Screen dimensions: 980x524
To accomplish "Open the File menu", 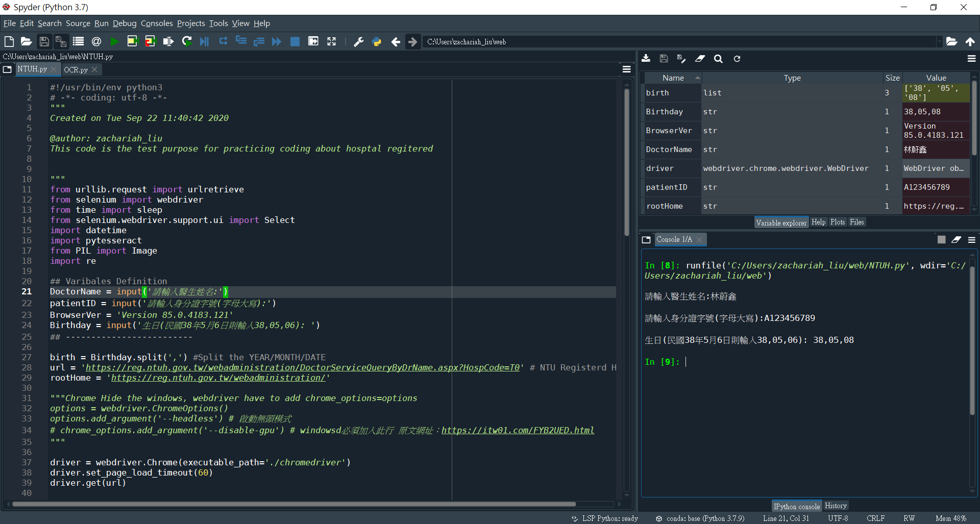I will 10,23.
